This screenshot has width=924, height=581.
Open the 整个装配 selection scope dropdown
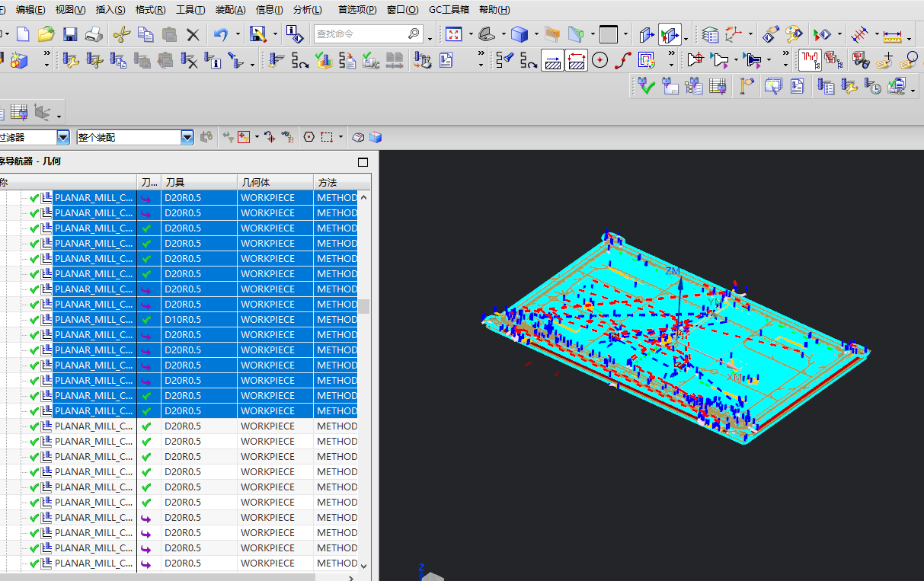(187, 137)
